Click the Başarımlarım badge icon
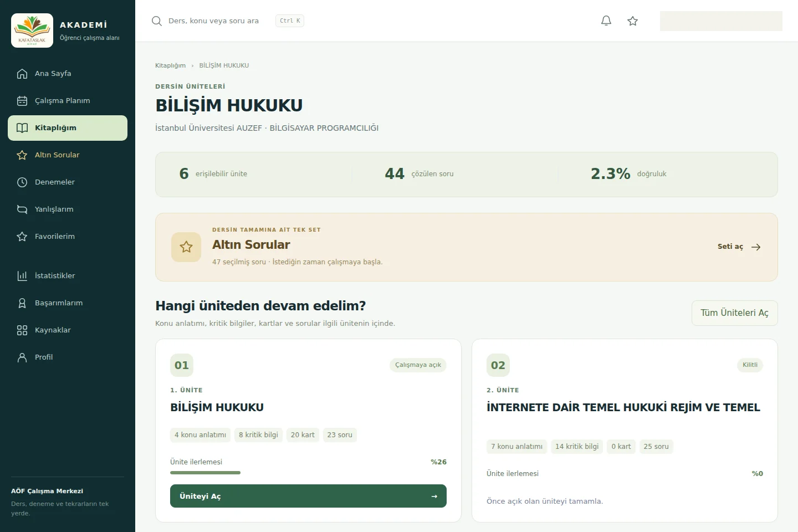The width and height of the screenshot is (798, 532). coord(22,303)
